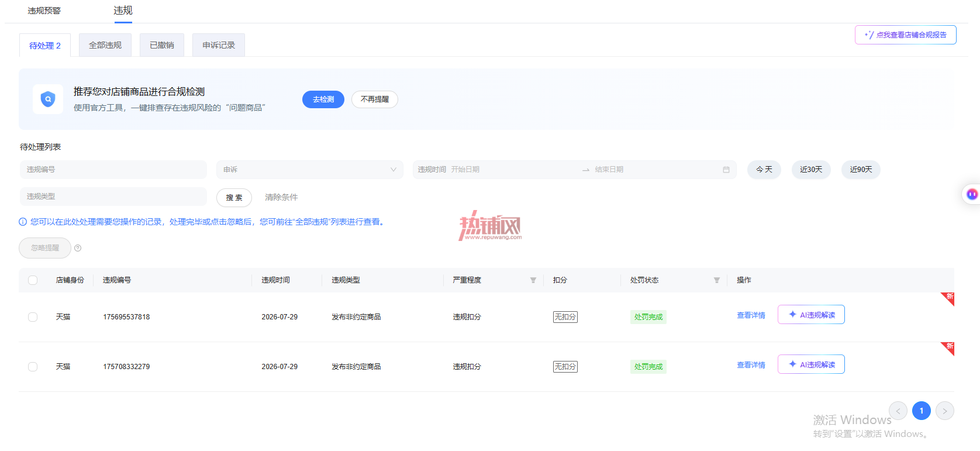This screenshot has width=980, height=451.
Task: Click 天猫 in row 175708332279
Action: [63, 367]
